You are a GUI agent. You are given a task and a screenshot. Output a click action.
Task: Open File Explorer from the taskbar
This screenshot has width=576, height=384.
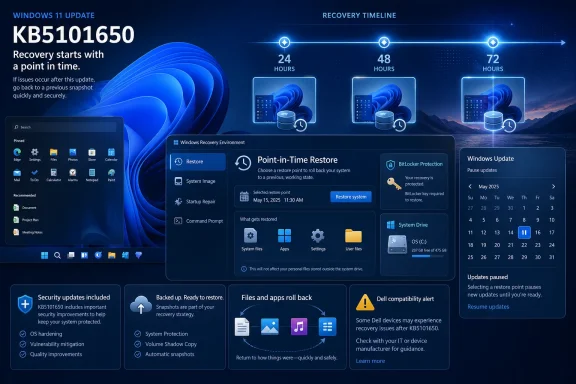tap(112, 255)
